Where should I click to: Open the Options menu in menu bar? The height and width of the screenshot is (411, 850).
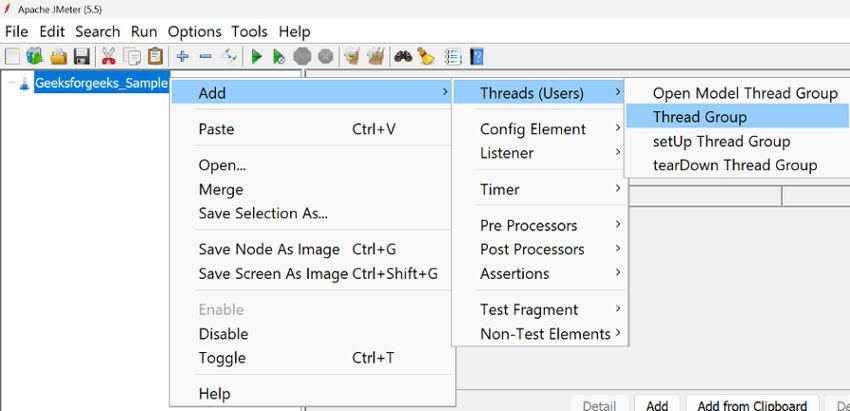tap(194, 32)
